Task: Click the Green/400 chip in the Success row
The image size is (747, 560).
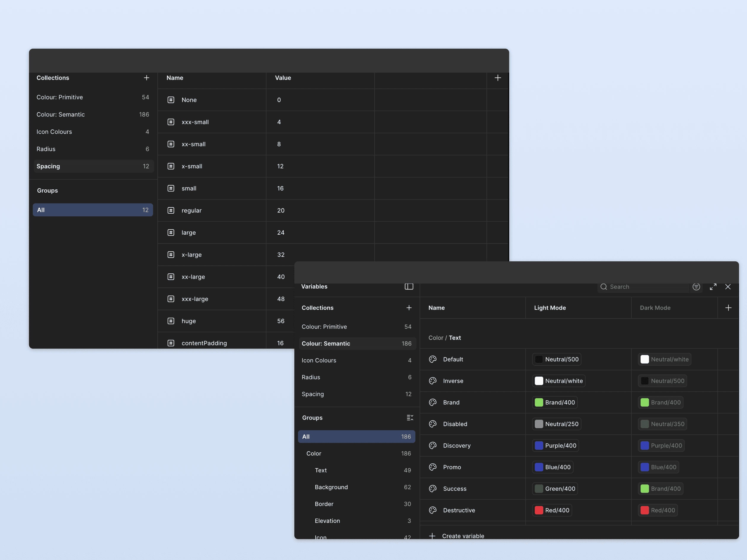Action: pyautogui.click(x=555, y=488)
